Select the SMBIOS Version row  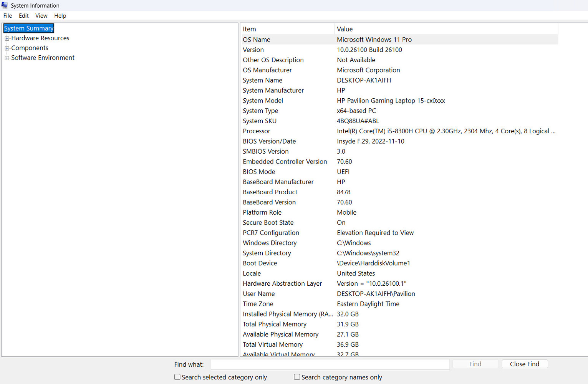(399, 151)
